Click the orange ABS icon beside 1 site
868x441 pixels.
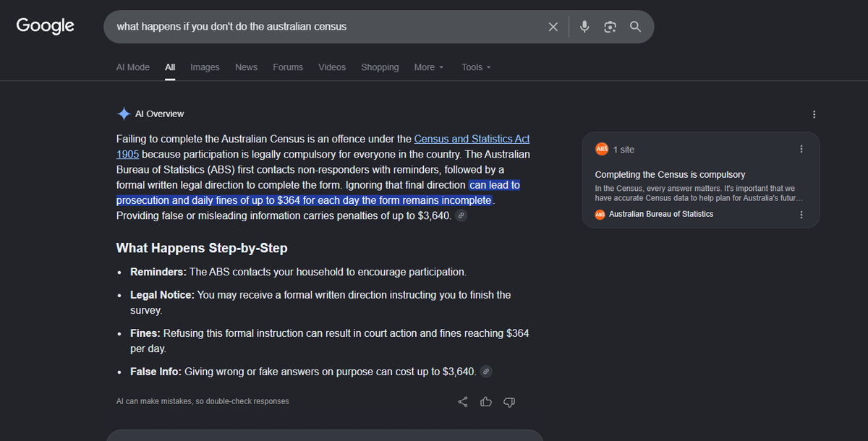[602, 149]
